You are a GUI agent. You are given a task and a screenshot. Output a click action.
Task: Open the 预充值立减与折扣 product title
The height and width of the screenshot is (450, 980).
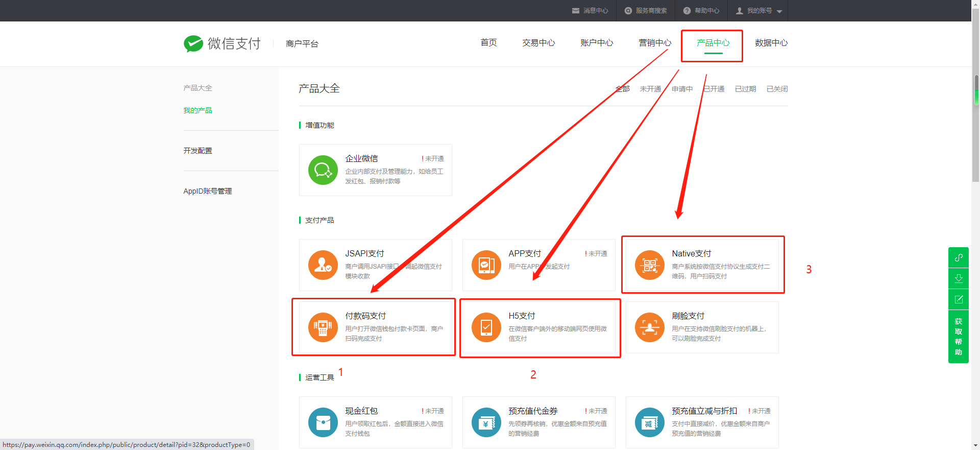pos(704,411)
